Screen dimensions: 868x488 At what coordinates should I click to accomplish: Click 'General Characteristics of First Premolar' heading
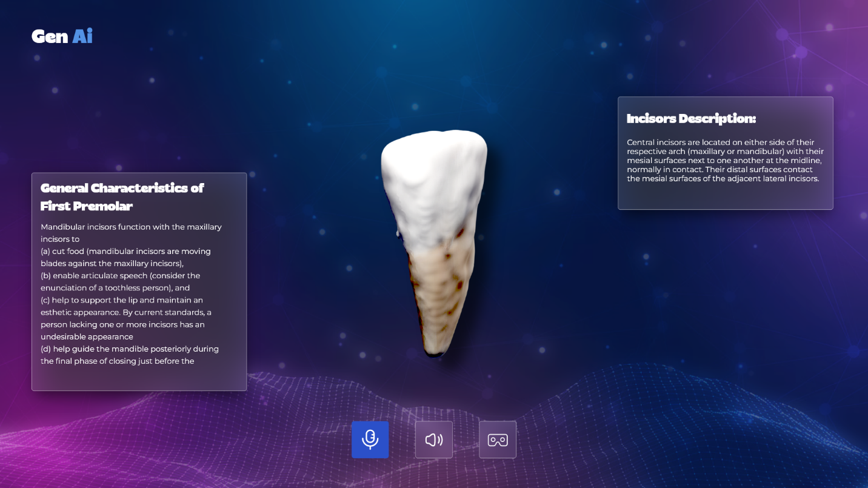click(122, 196)
